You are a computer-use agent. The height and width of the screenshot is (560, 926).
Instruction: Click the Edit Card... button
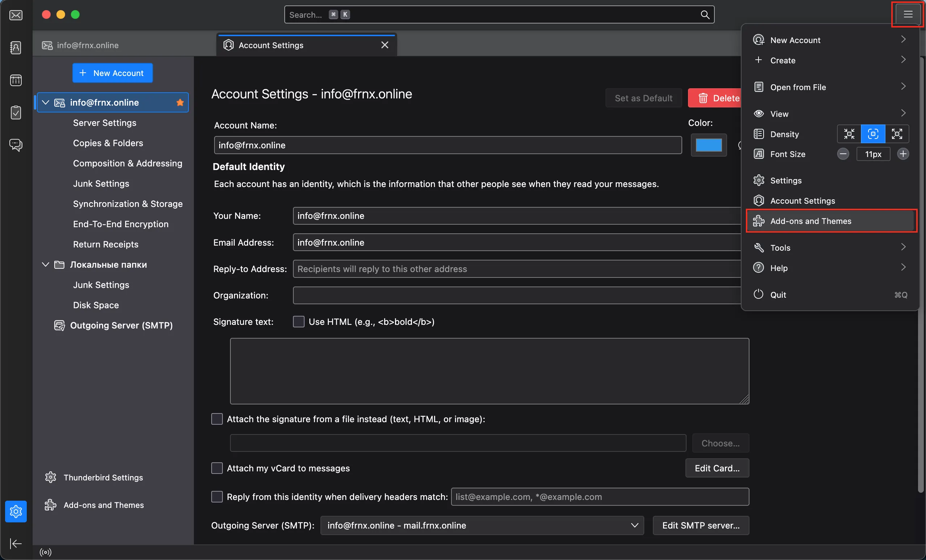[x=717, y=468]
